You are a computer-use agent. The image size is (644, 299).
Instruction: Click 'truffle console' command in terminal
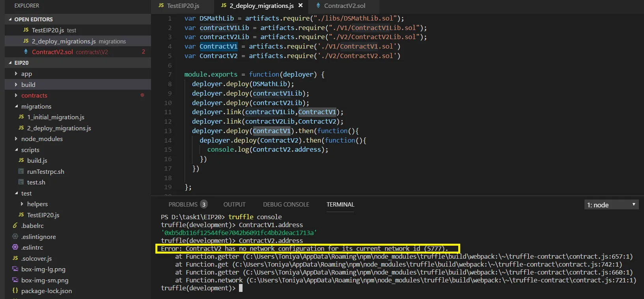pyautogui.click(x=255, y=217)
